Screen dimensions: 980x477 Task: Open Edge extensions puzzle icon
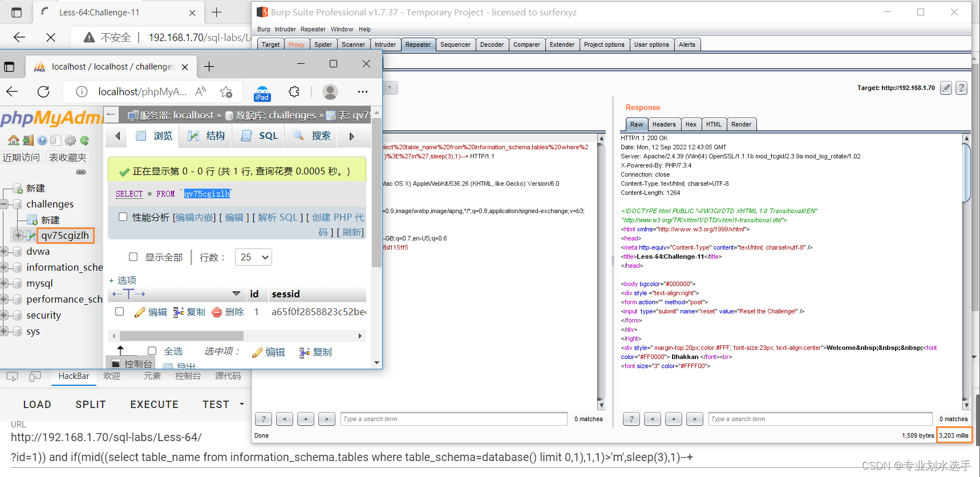tap(294, 91)
